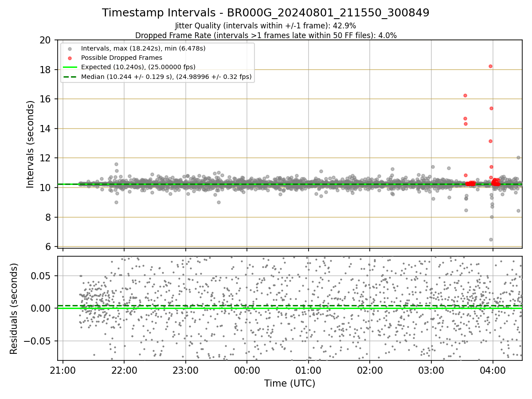Click legend entry Possible Dropped Frames
The width and height of the screenshot is (532, 399).
click(x=121, y=58)
